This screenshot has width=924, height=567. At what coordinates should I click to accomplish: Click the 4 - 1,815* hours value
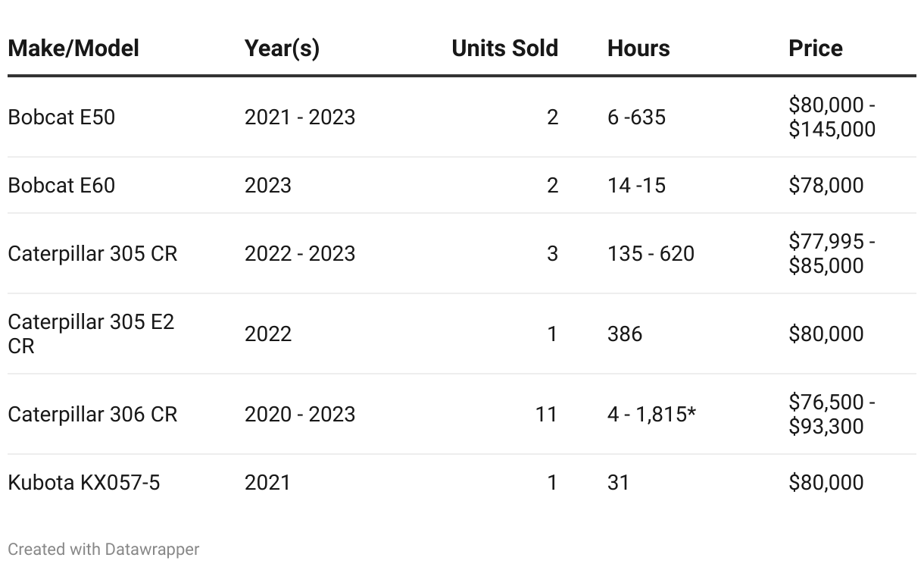click(x=651, y=415)
